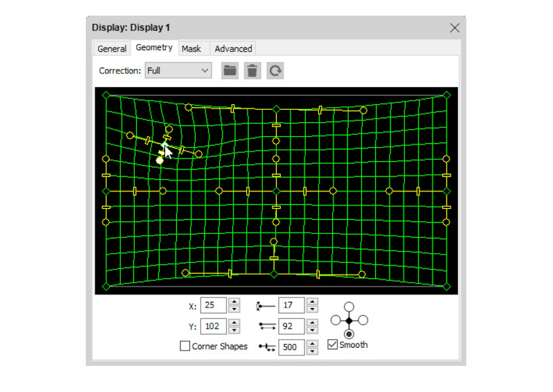This screenshot has height=392, width=553.
Task: Click the trash can delete icon
Action: (x=252, y=71)
